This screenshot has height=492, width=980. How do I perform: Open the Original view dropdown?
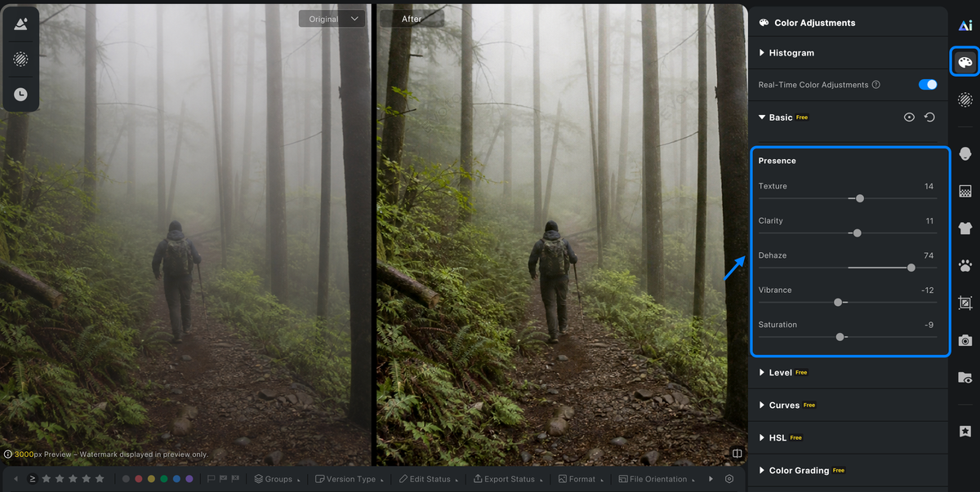pyautogui.click(x=331, y=19)
